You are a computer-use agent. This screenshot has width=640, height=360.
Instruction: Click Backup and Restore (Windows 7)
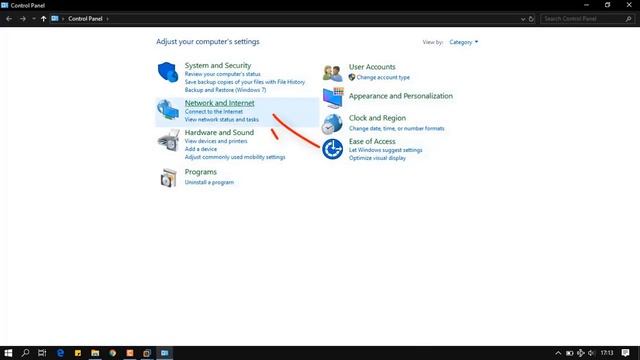coord(225,90)
